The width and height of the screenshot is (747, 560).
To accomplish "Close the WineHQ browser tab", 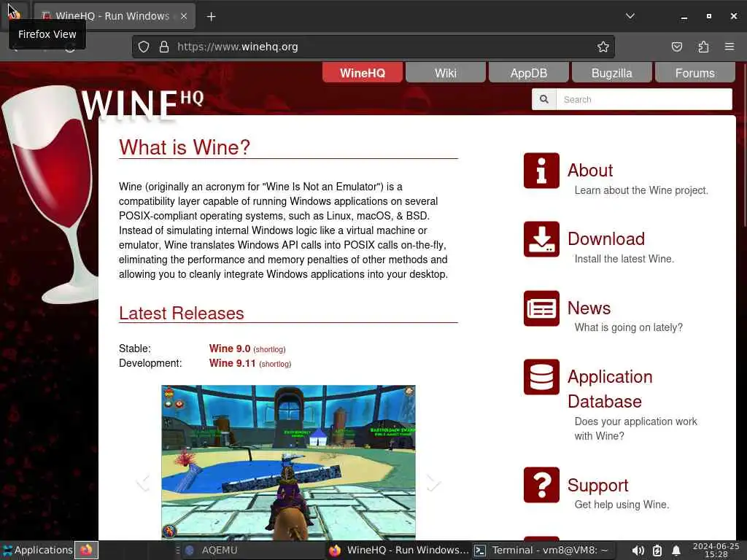I will tap(184, 16).
